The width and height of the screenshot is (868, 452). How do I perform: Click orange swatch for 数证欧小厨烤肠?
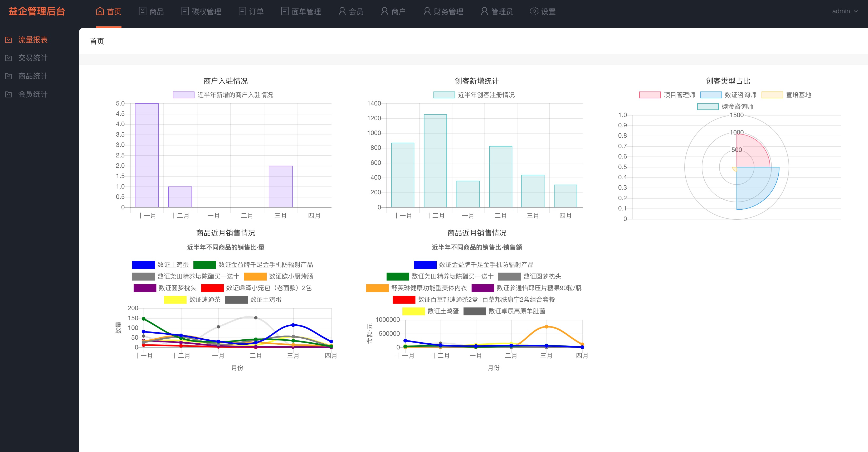click(255, 277)
